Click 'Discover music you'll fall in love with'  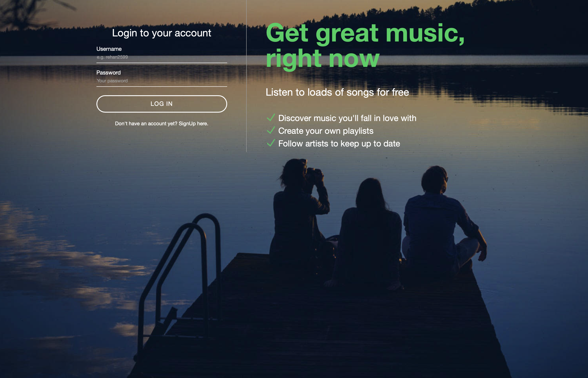tap(347, 118)
